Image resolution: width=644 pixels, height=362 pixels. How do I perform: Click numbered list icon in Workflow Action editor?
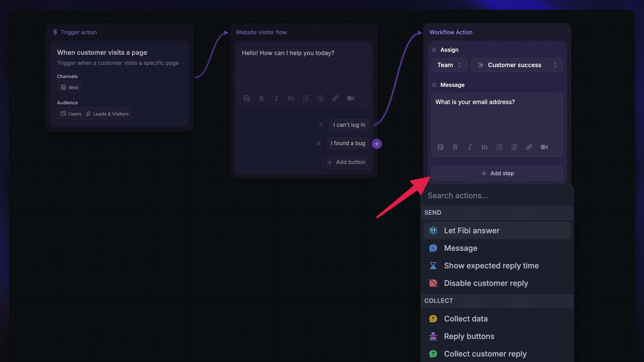click(x=514, y=147)
